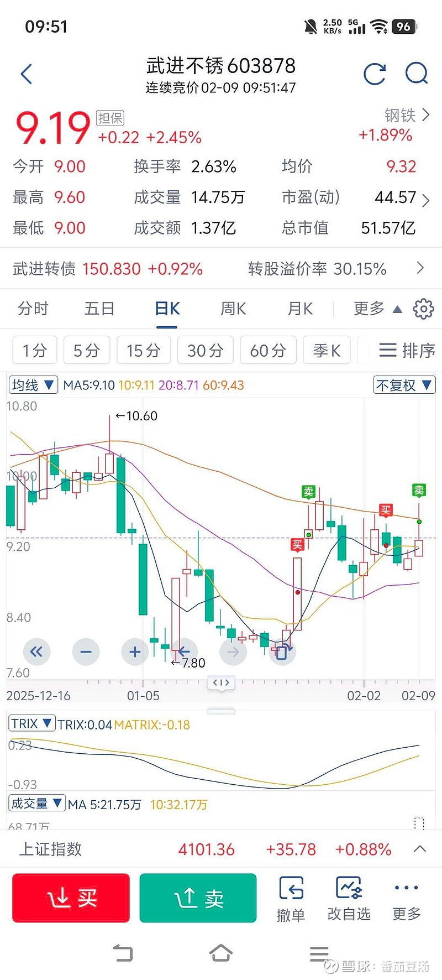Viewport: 442px width, 980px height.
Task: Zoom in chart with plus button
Action: coord(135,652)
